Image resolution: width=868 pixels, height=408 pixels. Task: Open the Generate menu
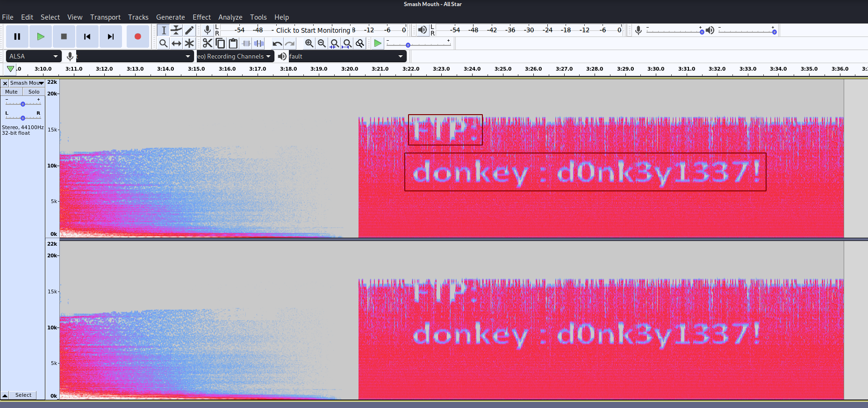pyautogui.click(x=171, y=17)
